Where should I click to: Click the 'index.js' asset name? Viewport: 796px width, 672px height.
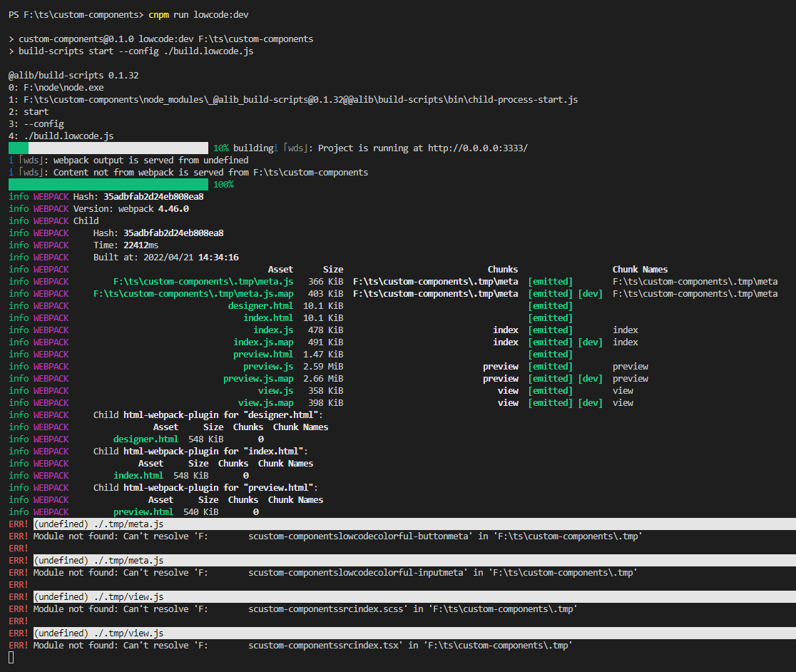273,330
